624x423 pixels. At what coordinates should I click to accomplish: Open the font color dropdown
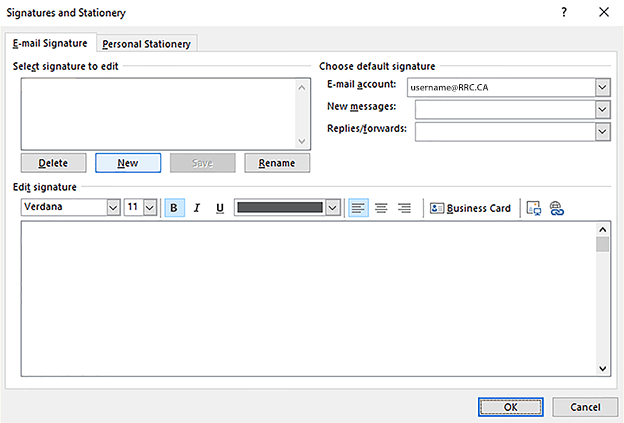[333, 208]
